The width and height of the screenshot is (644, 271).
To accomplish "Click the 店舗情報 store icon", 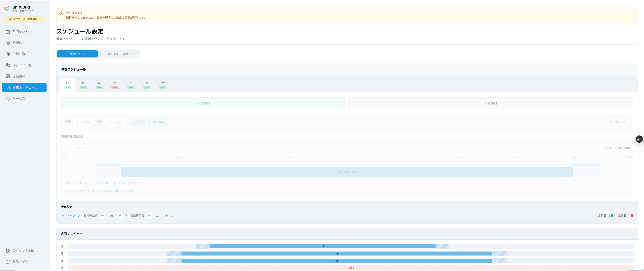I will [x=8, y=76].
